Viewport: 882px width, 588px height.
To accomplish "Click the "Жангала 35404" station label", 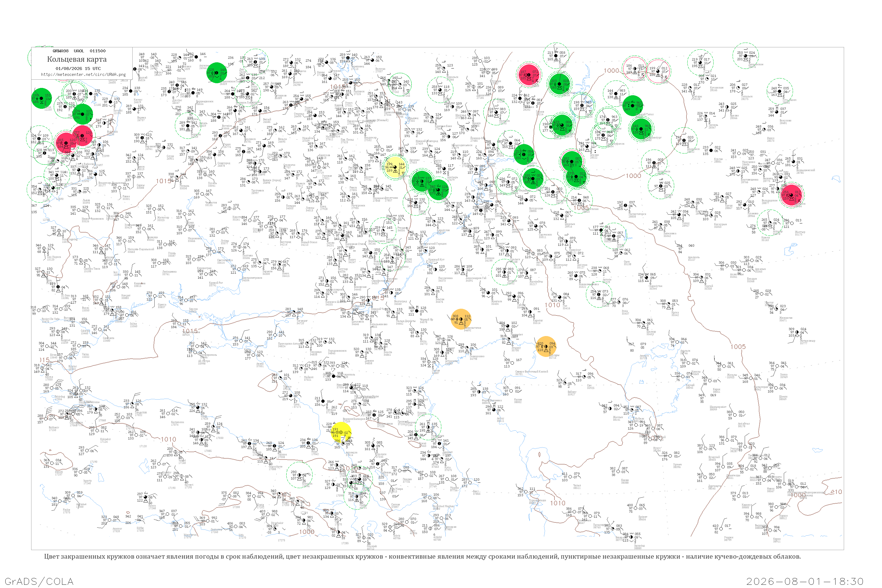I will (496, 302).
